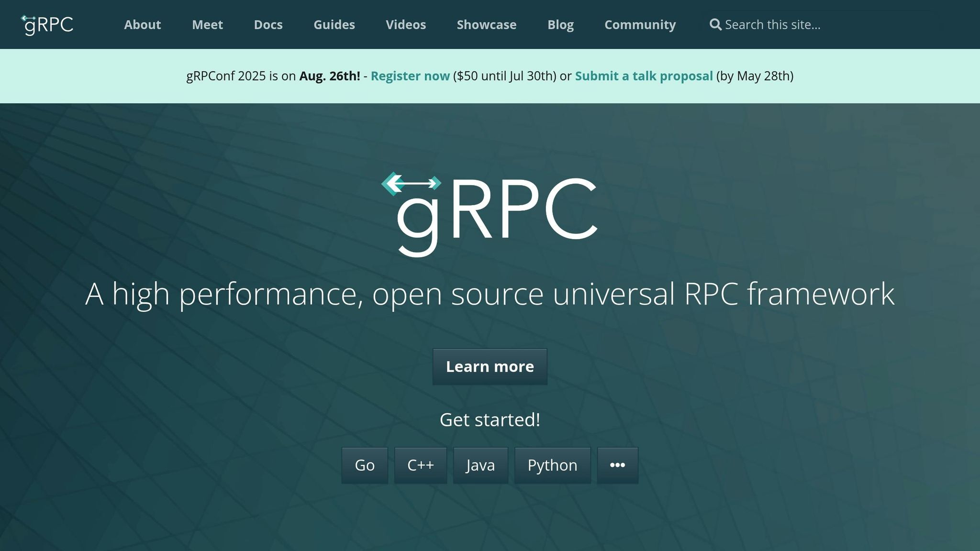Open the Blog page
980x551 pixels.
(560, 24)
